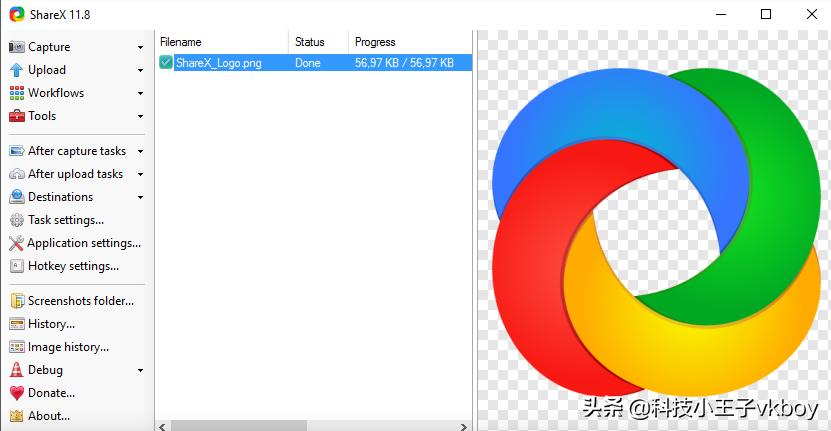
Task: Open the Upload menu
Action: [x=47, y=70]
